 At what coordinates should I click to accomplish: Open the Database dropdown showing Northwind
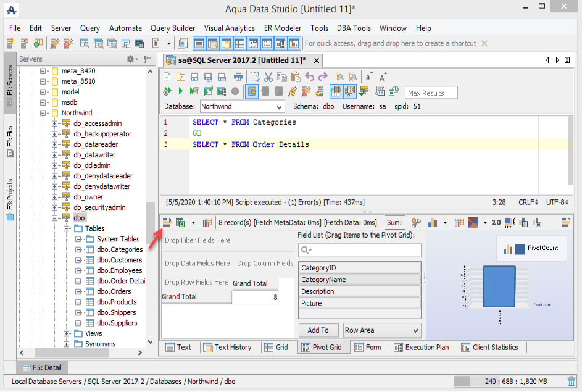click(x=241, y=107)
